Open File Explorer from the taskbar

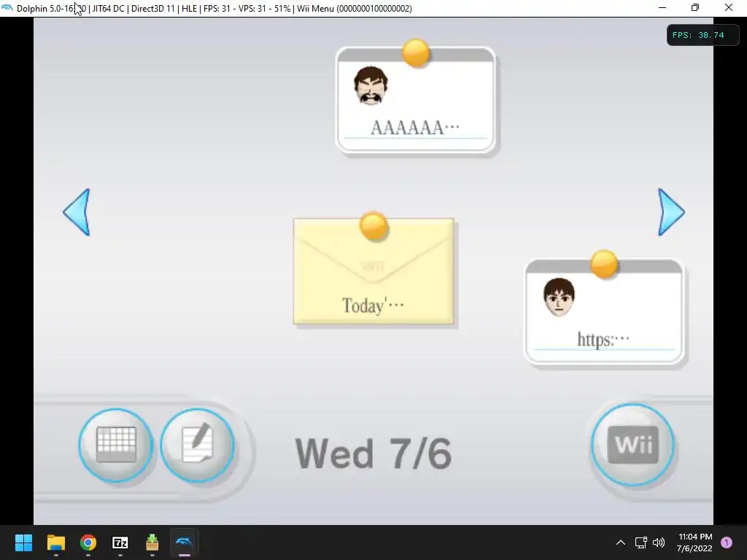tap(55, 542)
